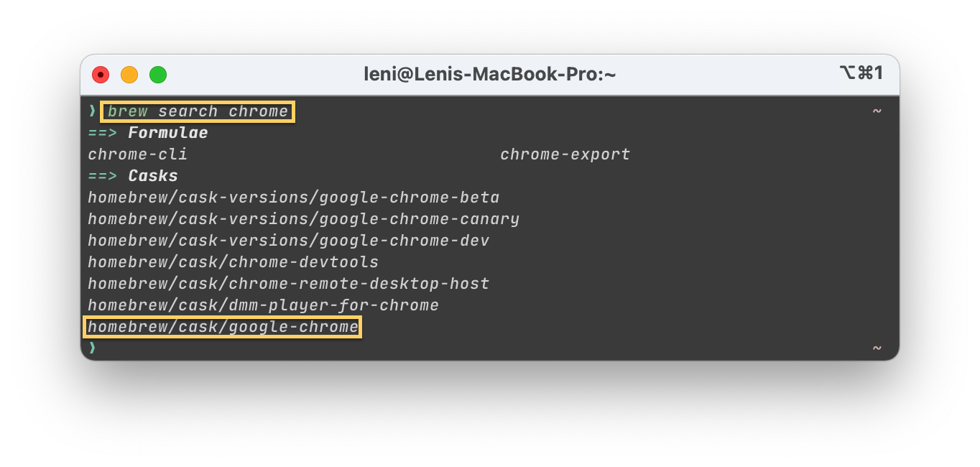Click the green fullscreen window button
This screenshot has width=980, height=467.
pos(158,74)
